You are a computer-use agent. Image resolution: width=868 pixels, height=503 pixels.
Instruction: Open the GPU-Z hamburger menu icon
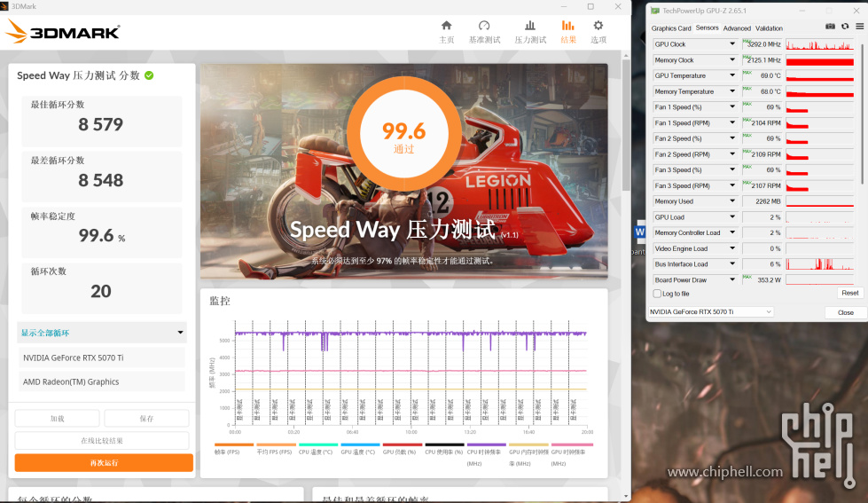[859, 27]
